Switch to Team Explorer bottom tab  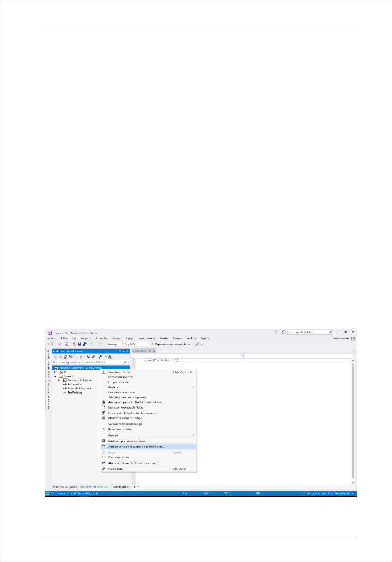point(120,487)
